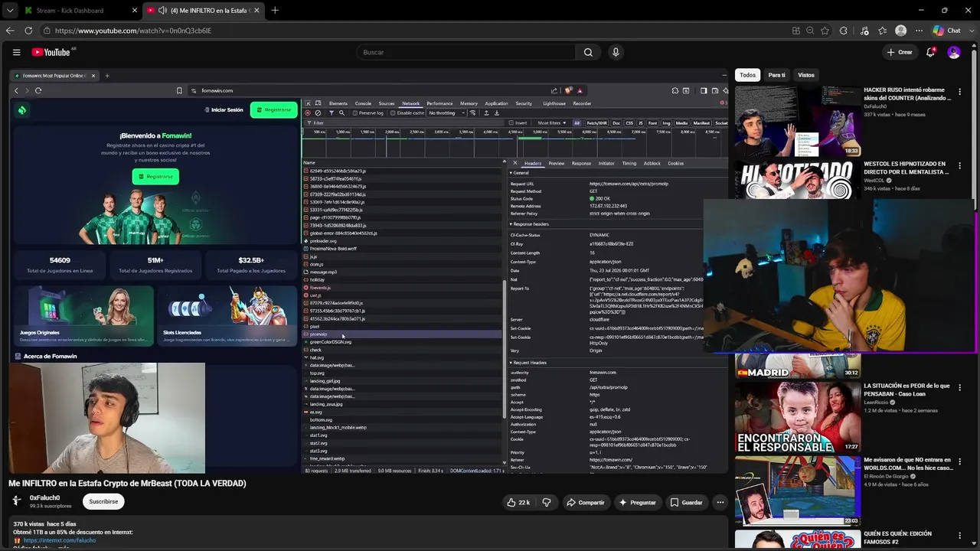Open the LA SITUACIÓN es PEOR video title
980x551 pixels.
[907, 390]
